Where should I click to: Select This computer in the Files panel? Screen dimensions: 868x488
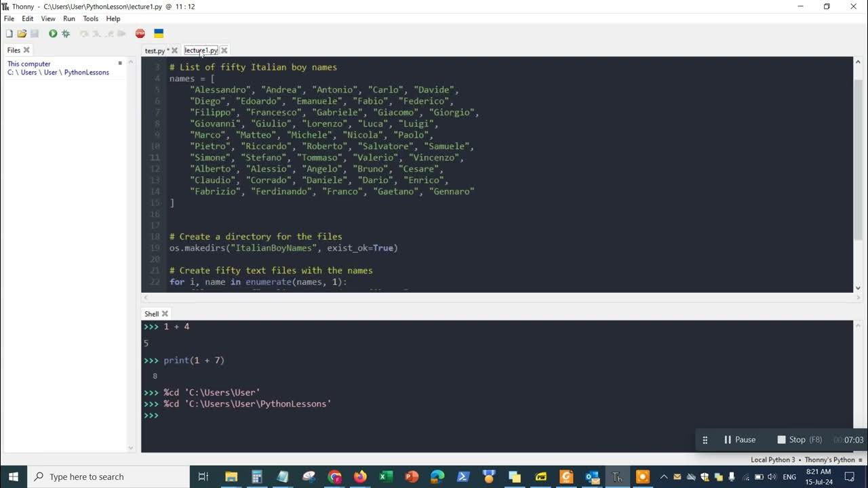coord(29,63)
